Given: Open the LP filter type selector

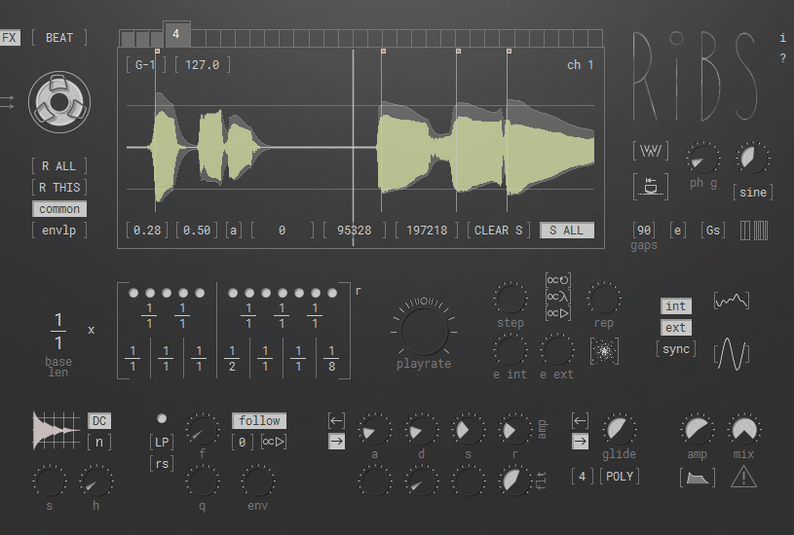Looking at the screenshot, I should point(162,442).
